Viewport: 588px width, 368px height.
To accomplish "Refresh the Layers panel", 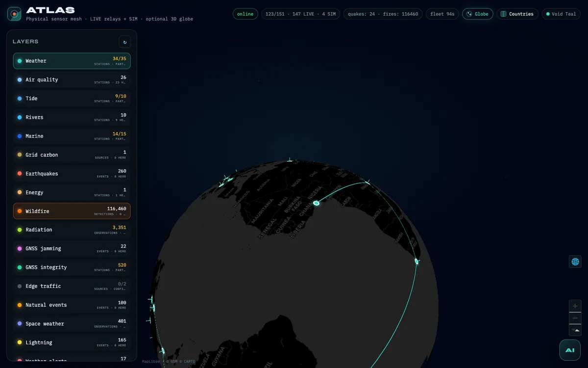I will coord(125,42).
